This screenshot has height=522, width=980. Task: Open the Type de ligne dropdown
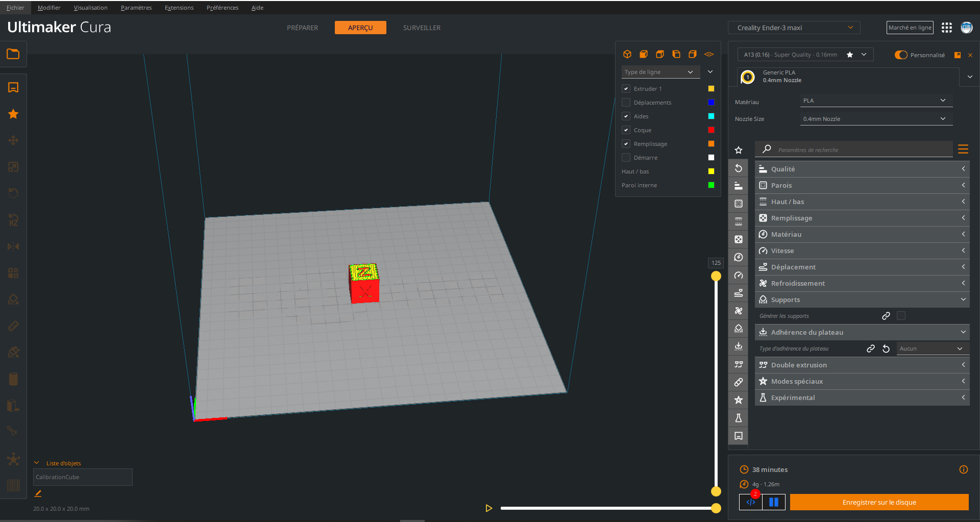coord(660,71)
